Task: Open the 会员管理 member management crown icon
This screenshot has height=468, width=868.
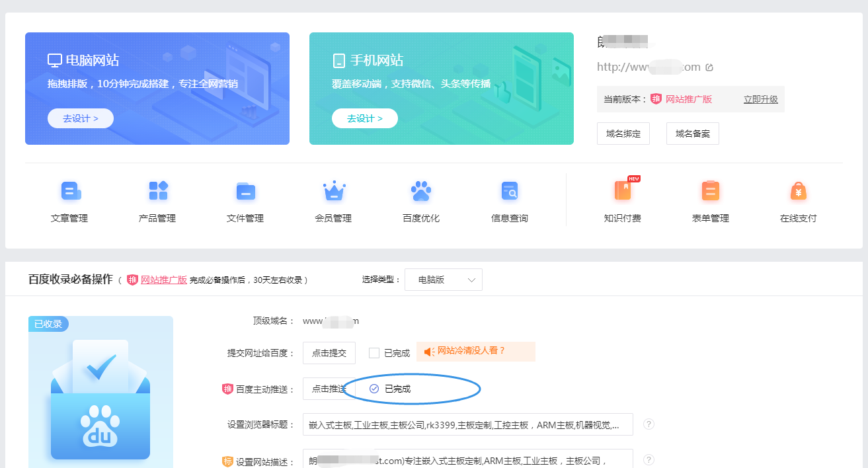Action: coord(334,192)
